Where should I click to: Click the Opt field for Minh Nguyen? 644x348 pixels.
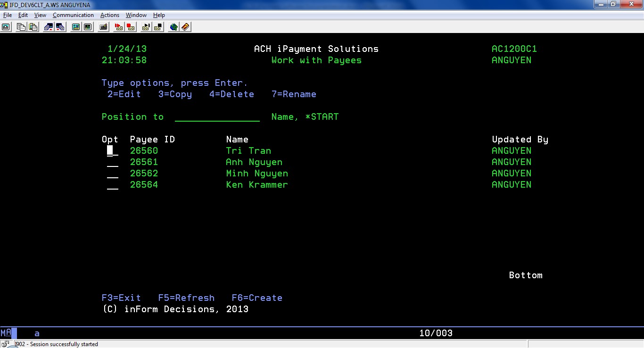[112, 174]
